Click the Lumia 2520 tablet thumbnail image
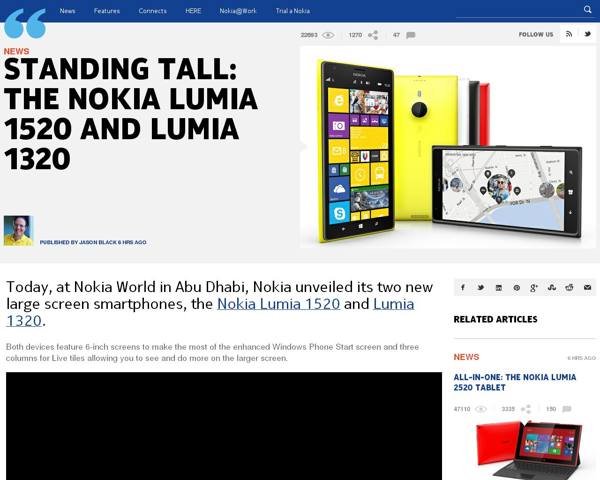 [x=529, y=450]
